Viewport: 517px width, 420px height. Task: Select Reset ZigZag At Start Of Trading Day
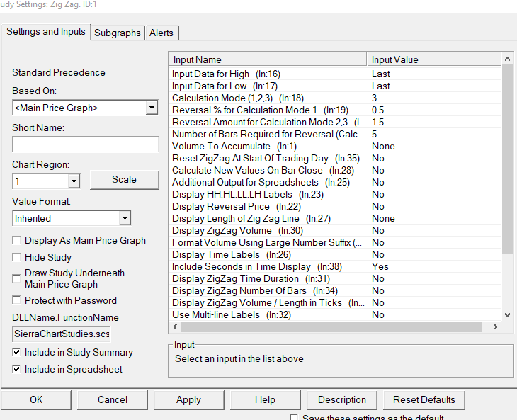pyautogui.click(x=336, y=158)
